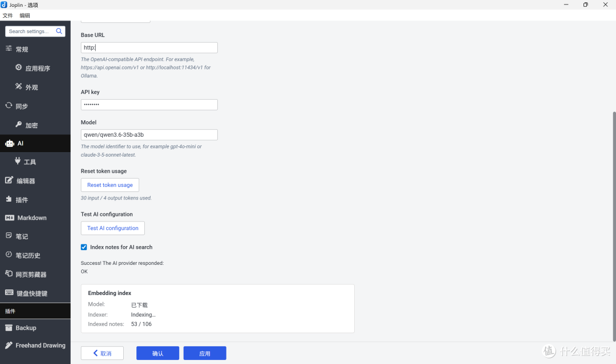Open the 编辑 menu
Screen dimensions: 616x364
pos(25,16)
